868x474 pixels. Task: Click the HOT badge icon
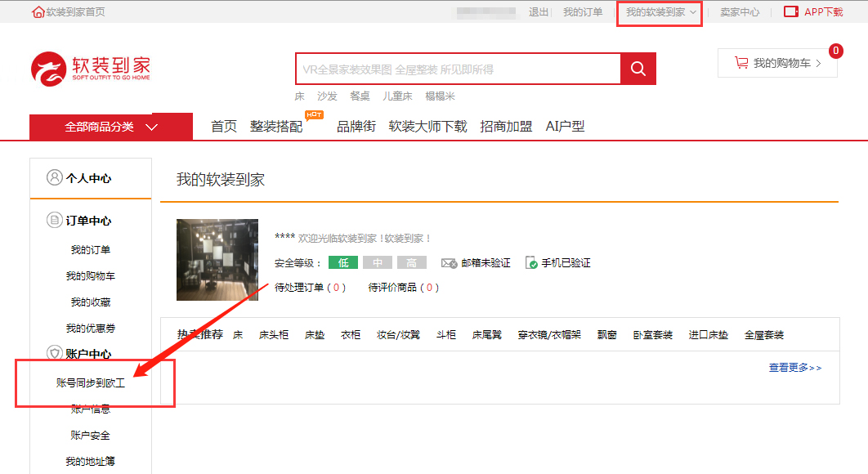click(314, 114)
